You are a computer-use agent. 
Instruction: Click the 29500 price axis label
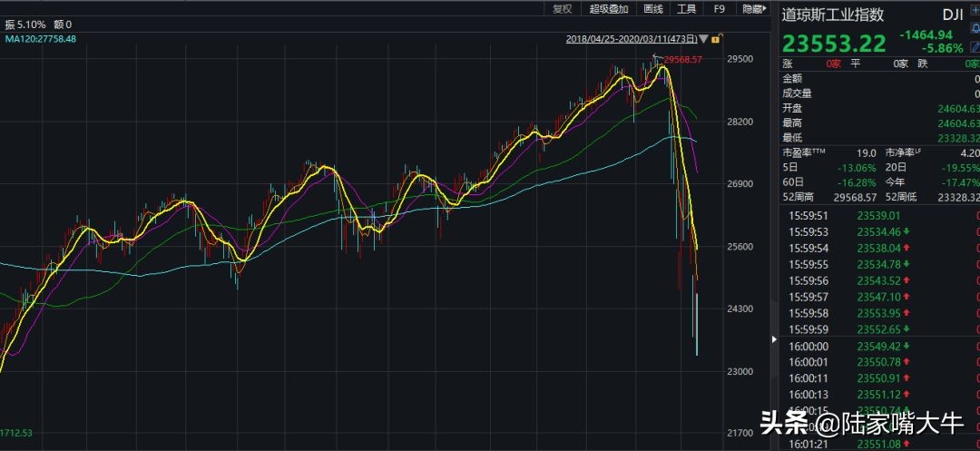(740, 59)
